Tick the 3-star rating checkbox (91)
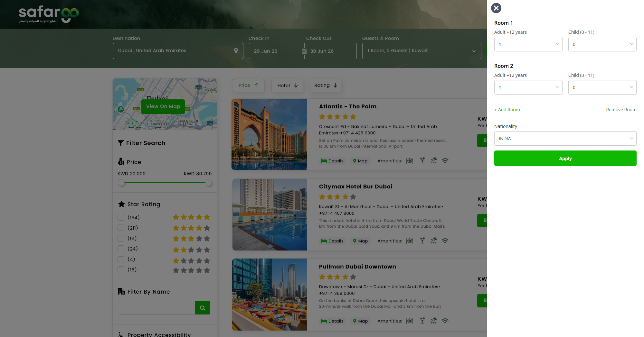Image resolution: width=644 pixels, height=337 pixels. tap(121, 238)
